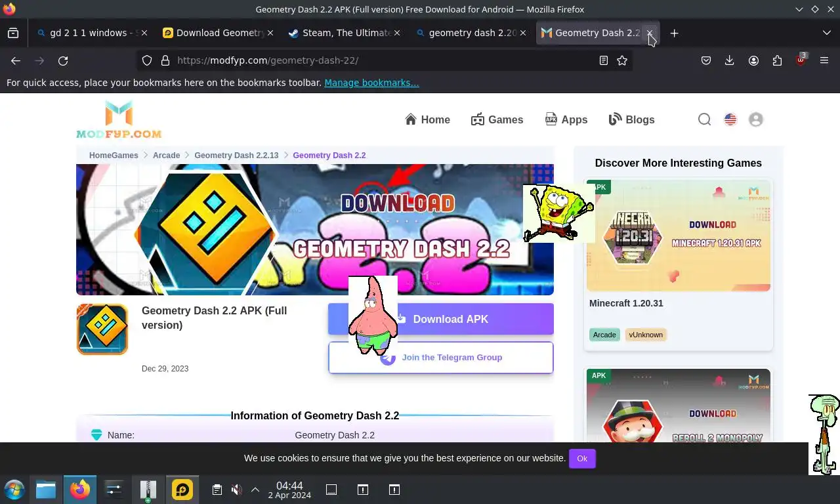Change language via US flag icon

[x=730, y=119]
